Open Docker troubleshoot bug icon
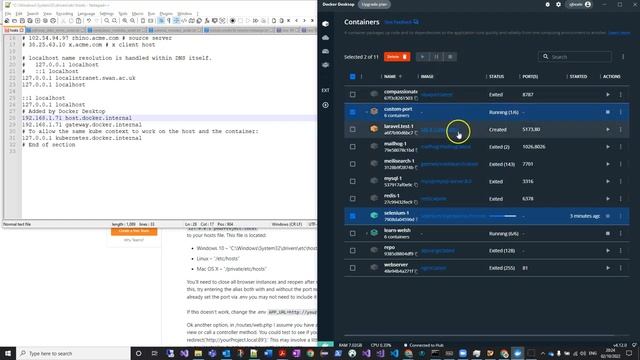 (x=547, y=4)
